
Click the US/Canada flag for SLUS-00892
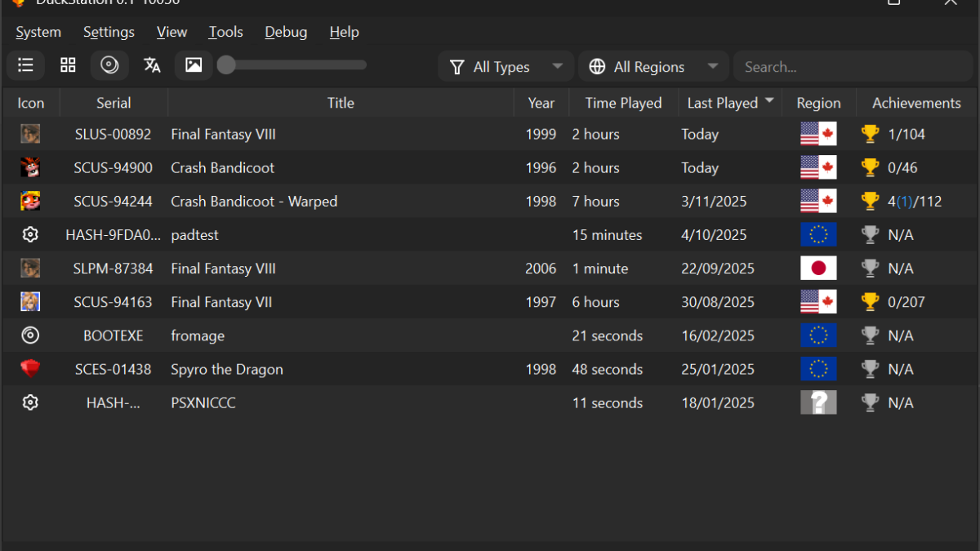[818, 134]
